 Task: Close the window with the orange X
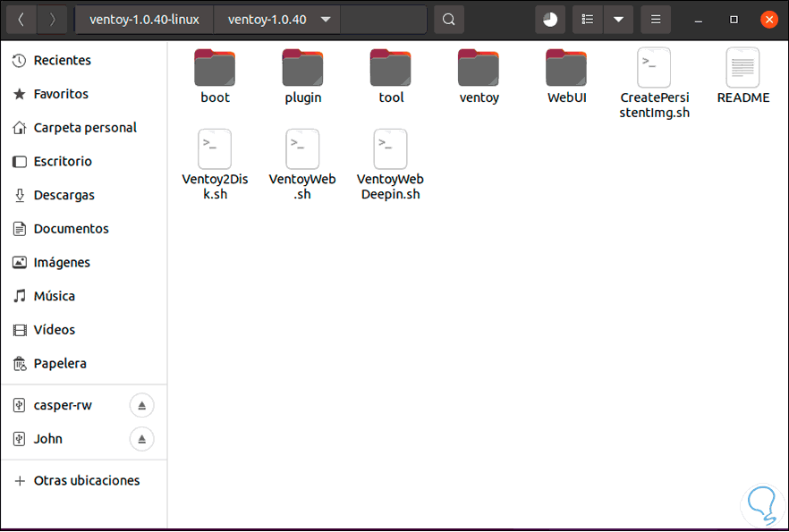click(769, 20)
